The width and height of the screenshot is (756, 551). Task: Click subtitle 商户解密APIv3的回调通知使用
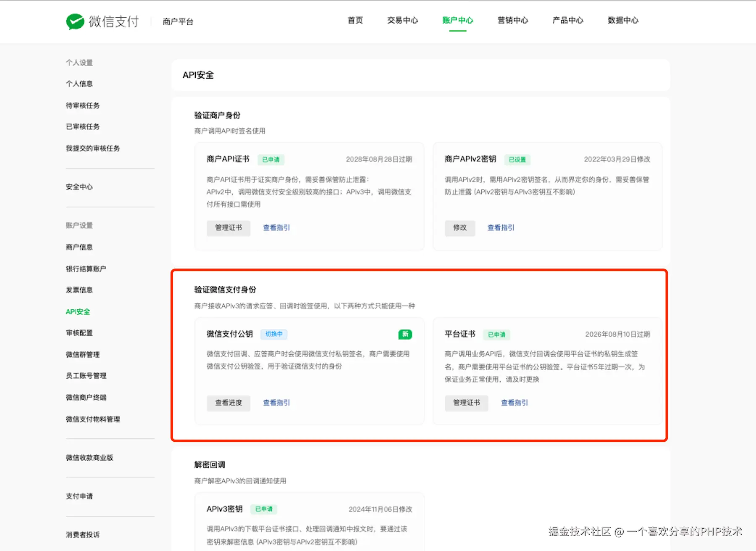pos(240,481)
